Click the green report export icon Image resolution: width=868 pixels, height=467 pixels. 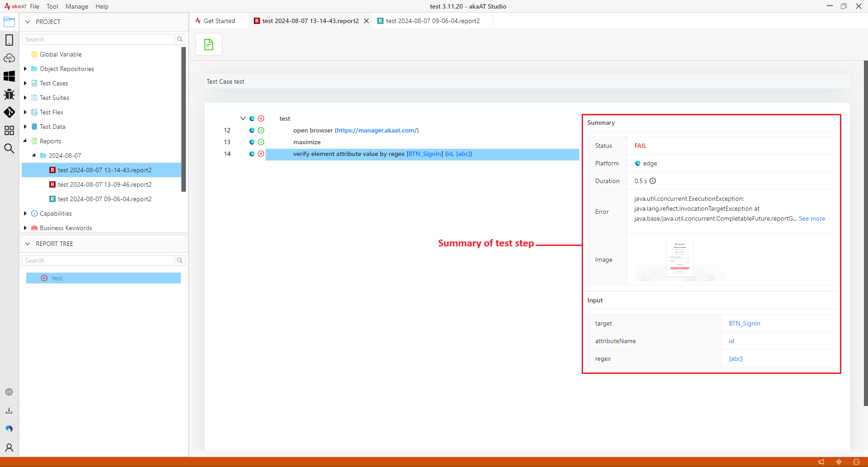pos(209,44)
